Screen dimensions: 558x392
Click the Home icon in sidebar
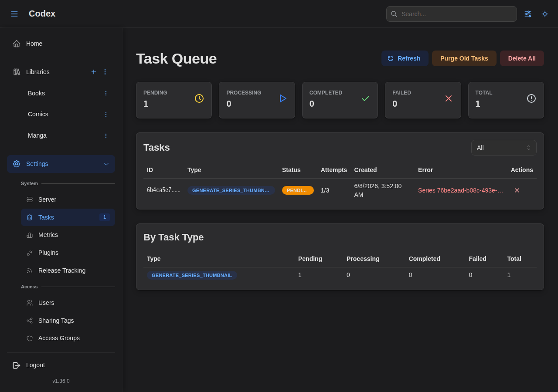[x=17, y=44]
